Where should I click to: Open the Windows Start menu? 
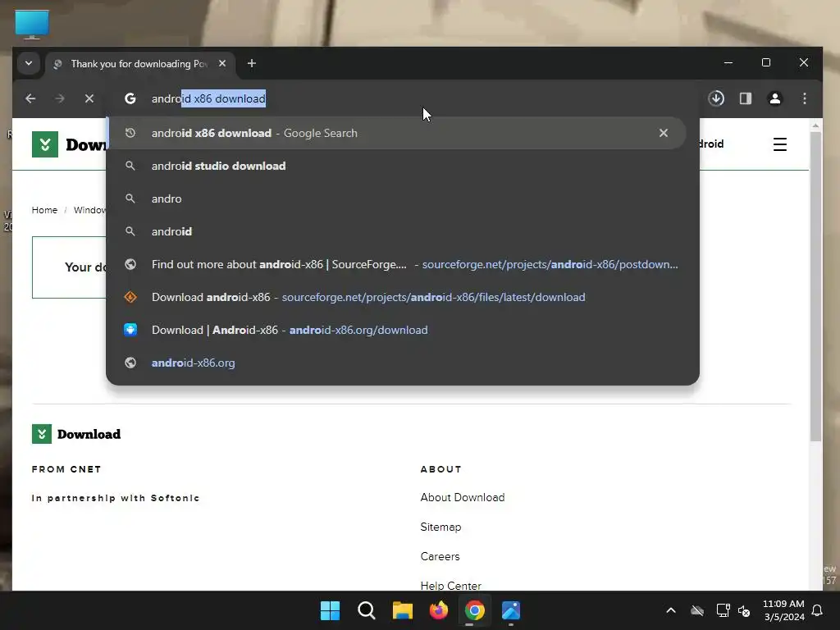(330, 610)
